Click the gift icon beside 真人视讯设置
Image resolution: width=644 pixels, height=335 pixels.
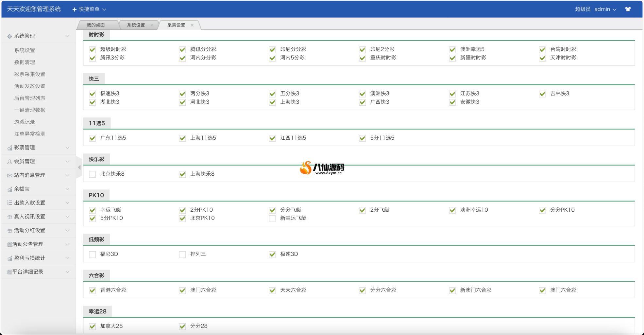click(9, 217)
